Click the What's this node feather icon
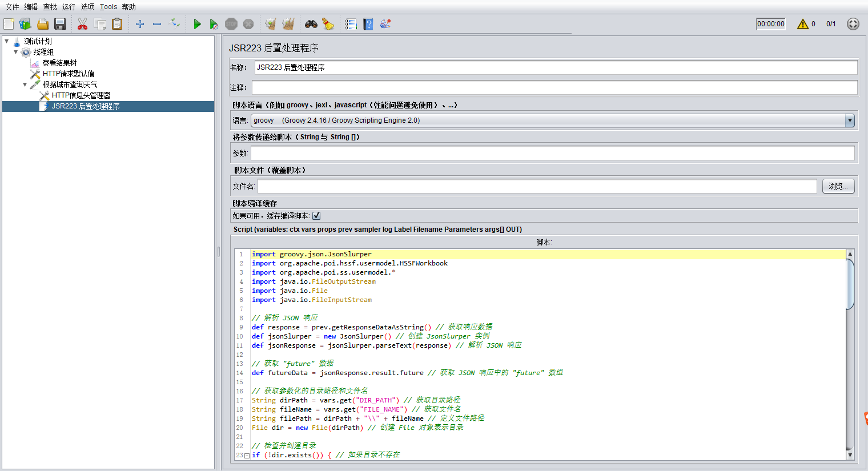This screenshot has height=471, width=868. pos(385,24)
